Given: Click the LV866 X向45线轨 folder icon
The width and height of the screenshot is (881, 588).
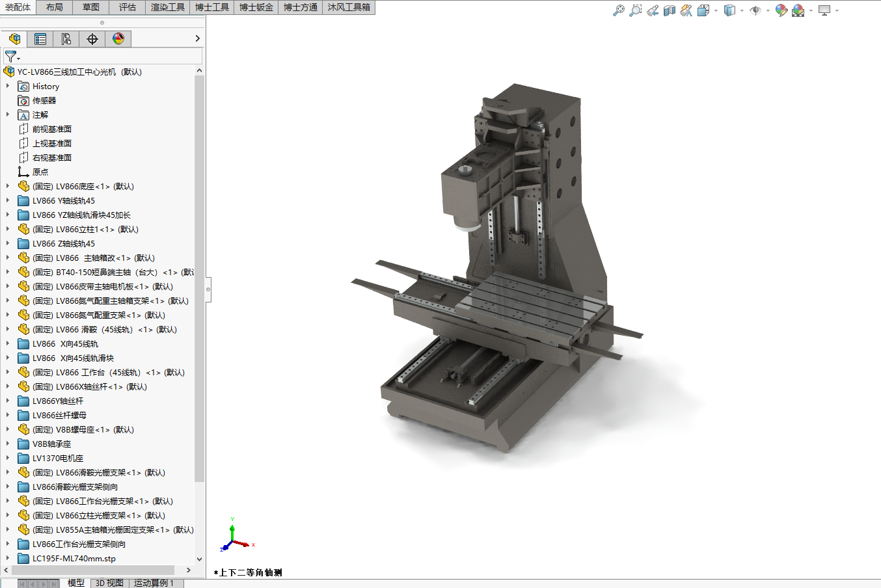Looking at the screenshot, I should pyautogui.click(x=23, y=344).
